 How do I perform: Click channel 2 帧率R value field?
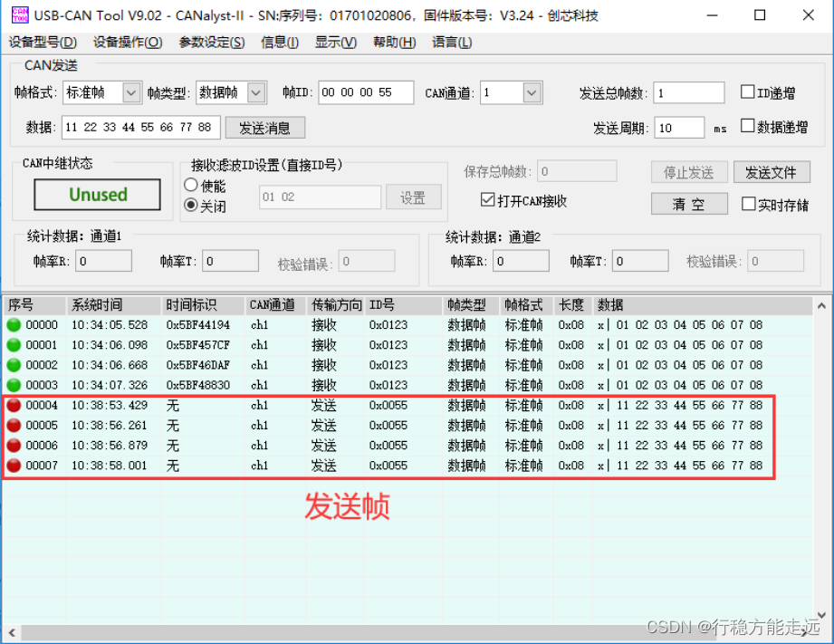pos(522,261)
